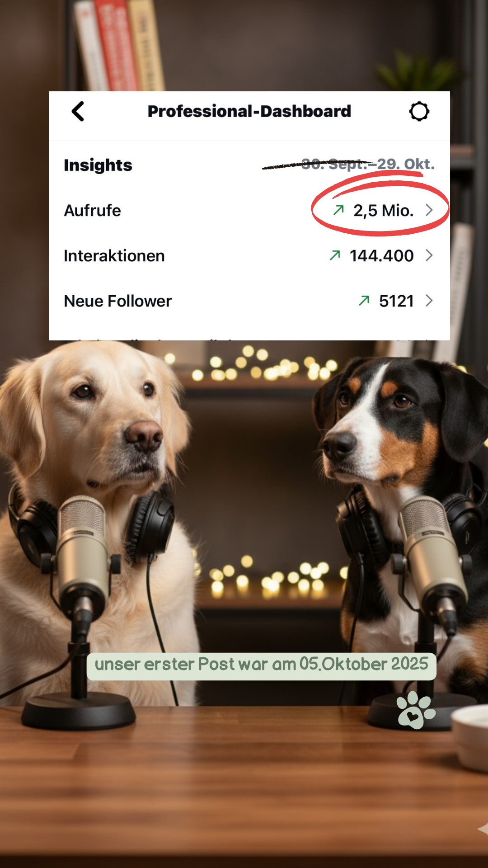The height and width of the screenshot is (868, 488).
Task: Click the 144.400 interactions value
Action: (x=382, y=256)
